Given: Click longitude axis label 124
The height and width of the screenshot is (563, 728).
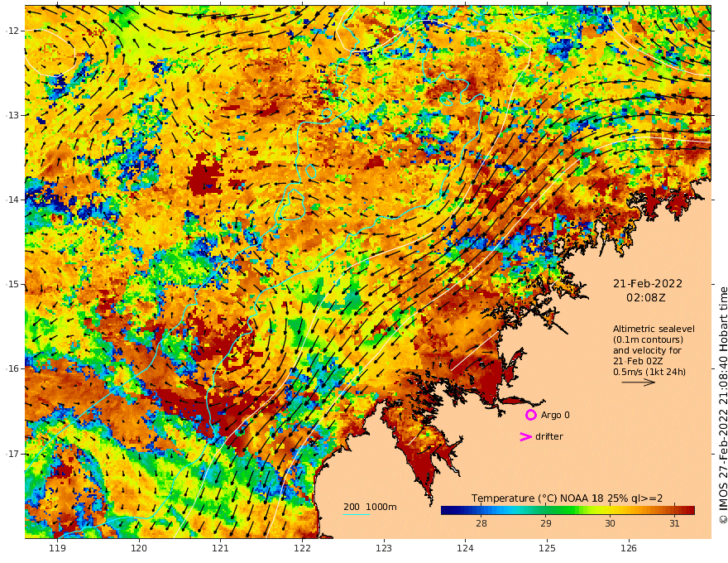Looking at the screenshot, I should (465, 548).
